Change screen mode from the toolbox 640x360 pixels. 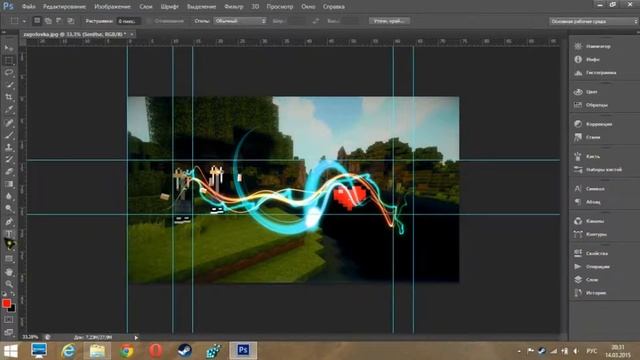[x=9, y=333]
